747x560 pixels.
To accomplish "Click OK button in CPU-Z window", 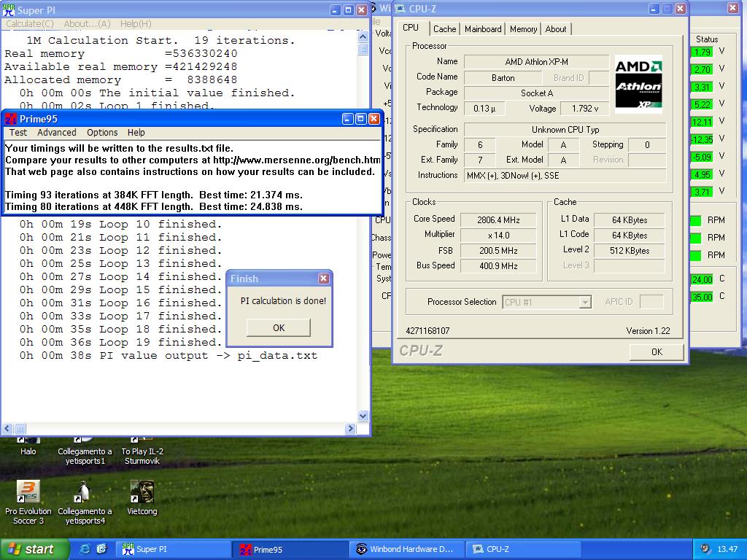I will (657, 352).
